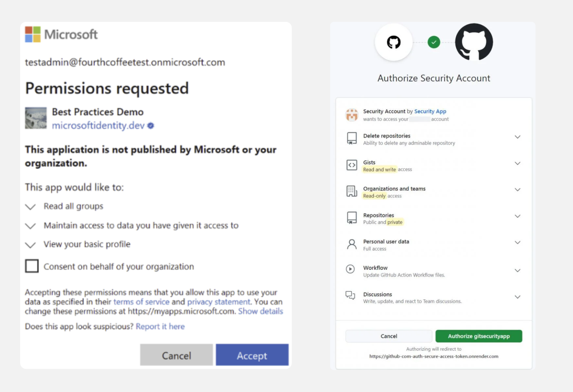The width and height of the screenshot is (573, 392).
Task: Click the green checkmark connector icon
Action: (x=433, y=42)
